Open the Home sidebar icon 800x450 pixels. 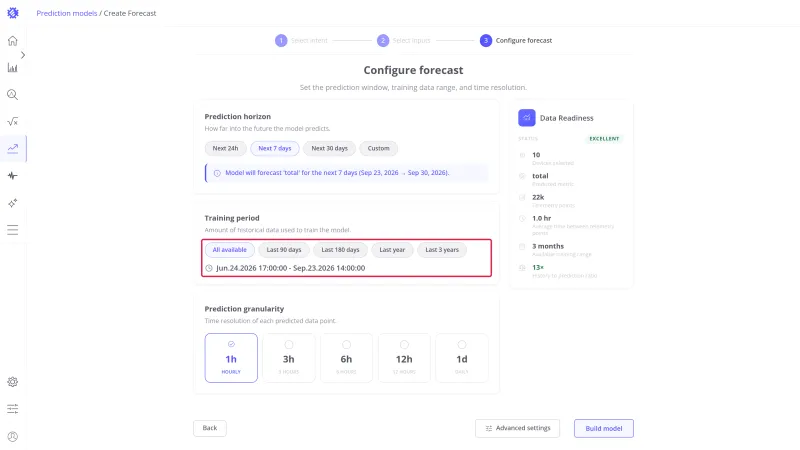tap(13, 41)
